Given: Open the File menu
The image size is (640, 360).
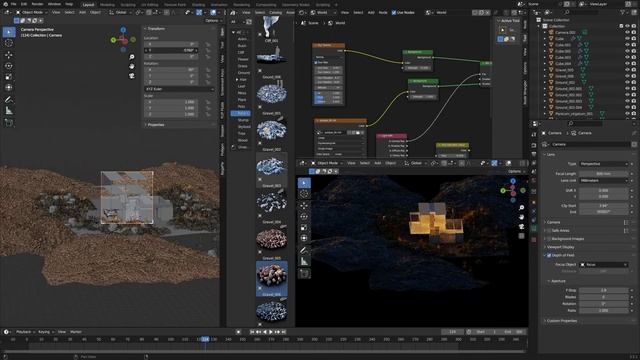Looking at the screenshot, I should [x=13, y=4].
